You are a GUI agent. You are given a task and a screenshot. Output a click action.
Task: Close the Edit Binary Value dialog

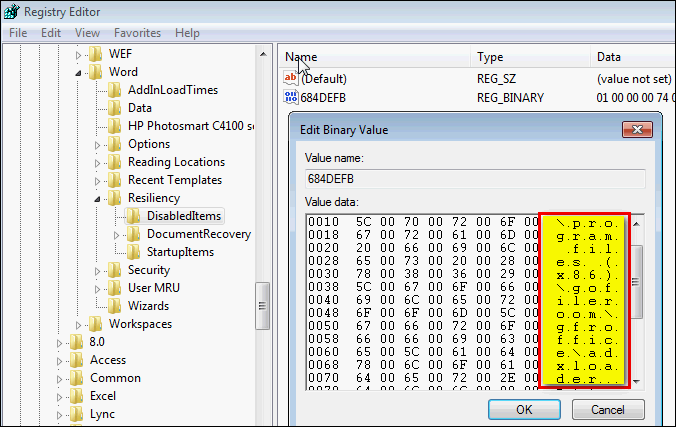click(631, 130)
